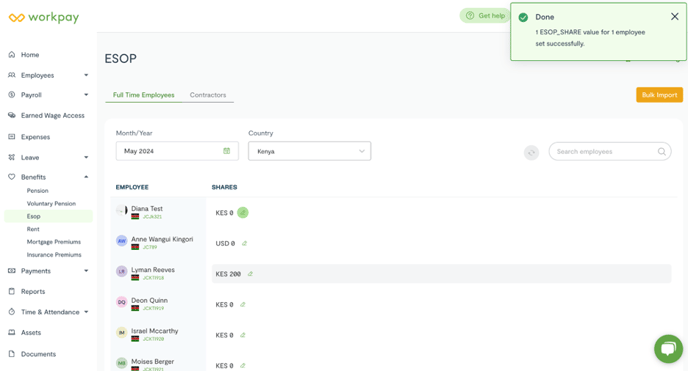Open Earned Wage Access
The height and width of the screenshot is (371, 688).
pos(53,115)
